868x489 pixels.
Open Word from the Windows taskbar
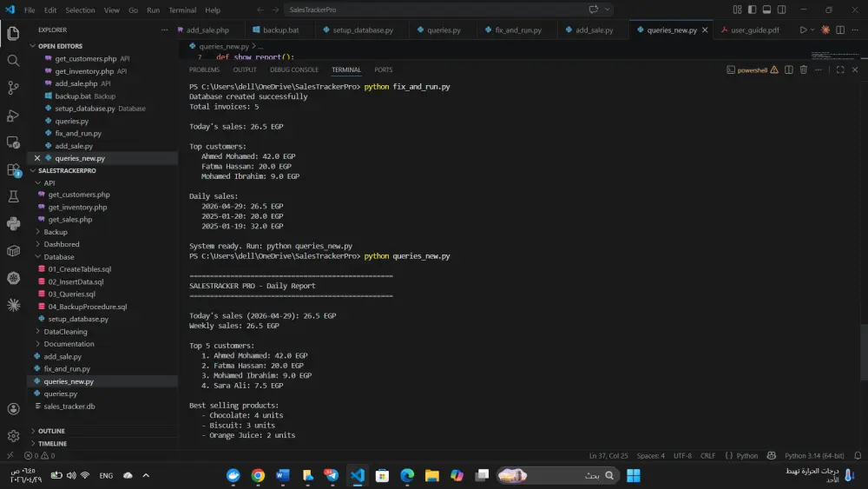point(283,475)
